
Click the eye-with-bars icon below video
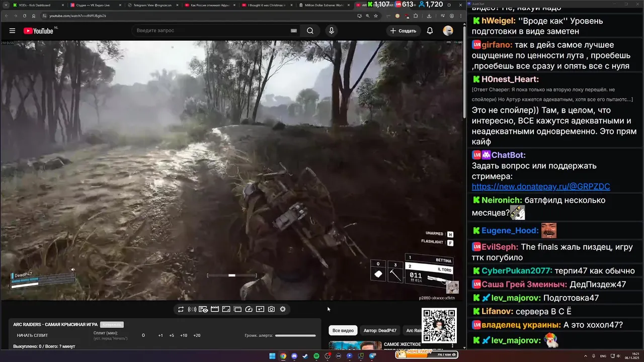click(203, 309)
